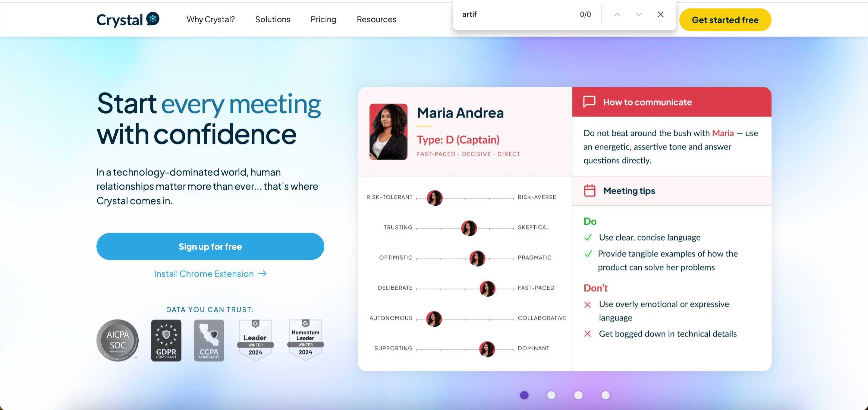Image resolution: width=868 pixels, height=410 pixels.
Task: Click the Sign up for free button
Action: click(210, 247)
